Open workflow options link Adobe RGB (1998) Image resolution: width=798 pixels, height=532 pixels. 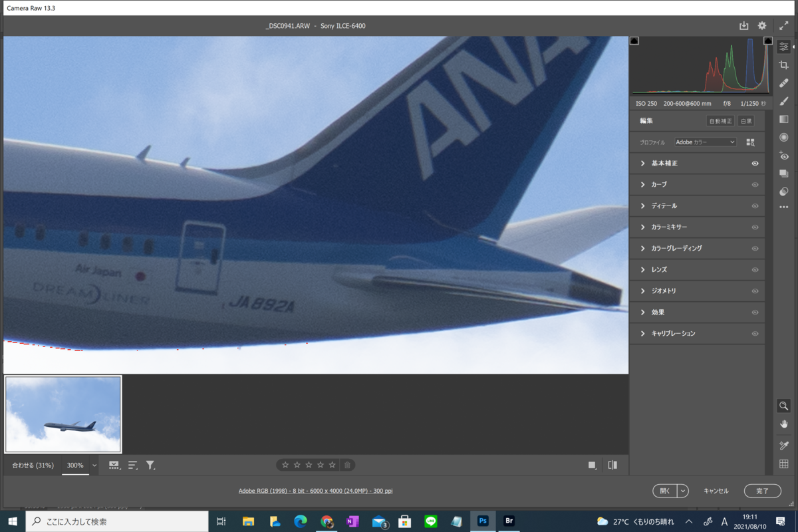click(x=315, y=491)
